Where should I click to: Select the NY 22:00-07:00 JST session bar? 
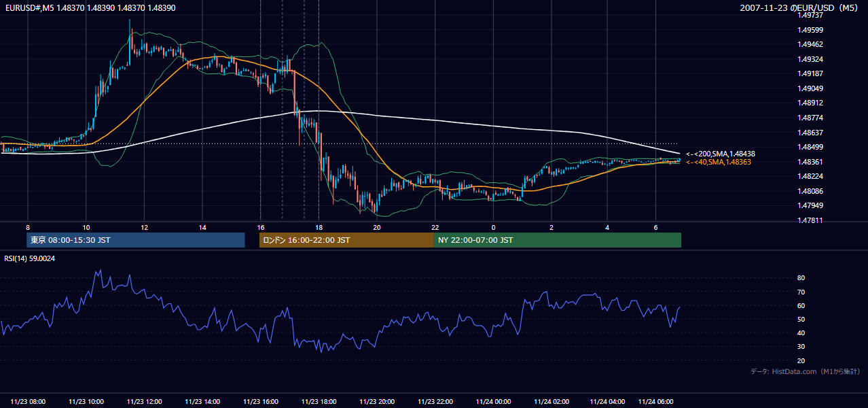[x=558, y=240]
